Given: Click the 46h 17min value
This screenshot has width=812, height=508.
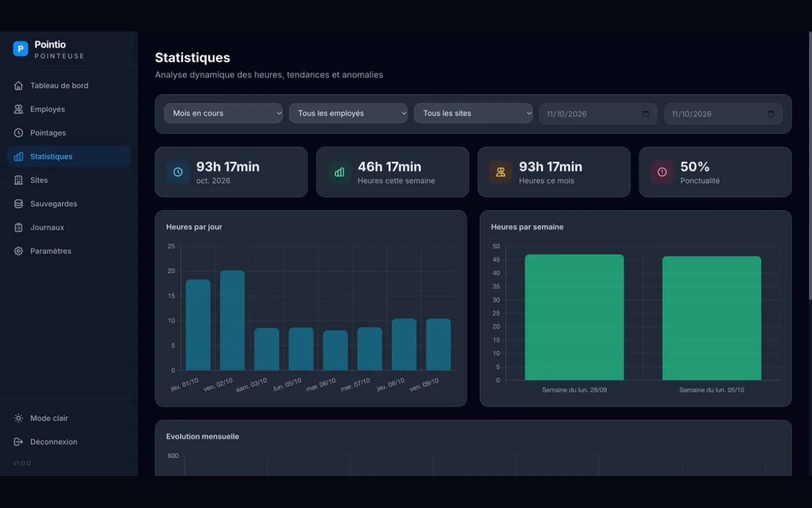Looking at the screenshot, I should click(389, 167).
